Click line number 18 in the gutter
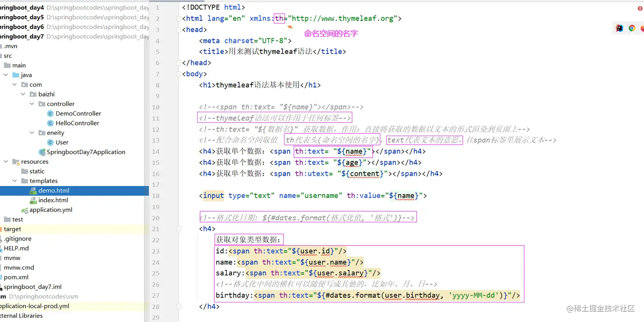Image resolution: width=644 pixels, height=322 pixels. [155, 196]
